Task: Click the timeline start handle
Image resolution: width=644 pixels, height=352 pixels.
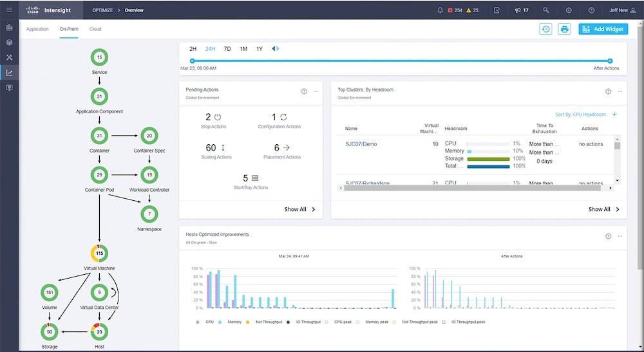Action: [x=192, y=60]
